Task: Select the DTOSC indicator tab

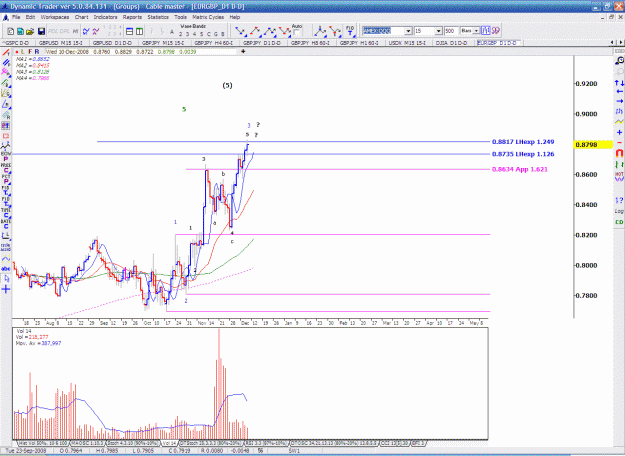Action: (x=335, y=443)
